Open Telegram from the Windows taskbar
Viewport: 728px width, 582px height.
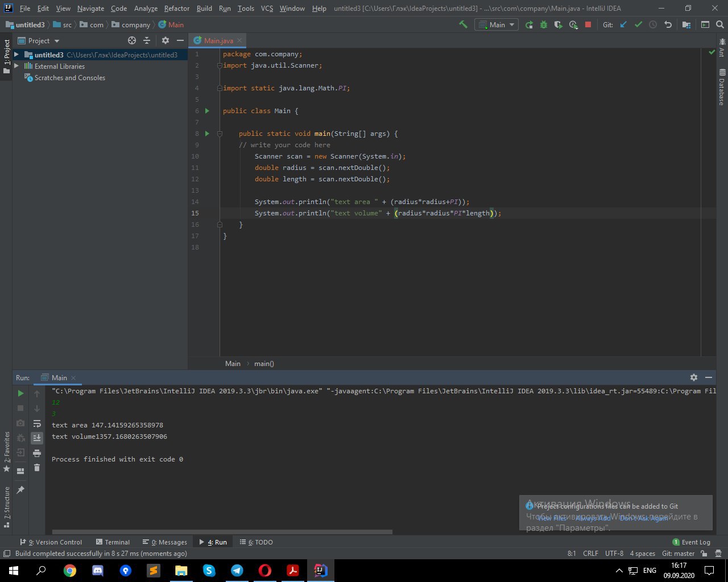coord(237,570)
